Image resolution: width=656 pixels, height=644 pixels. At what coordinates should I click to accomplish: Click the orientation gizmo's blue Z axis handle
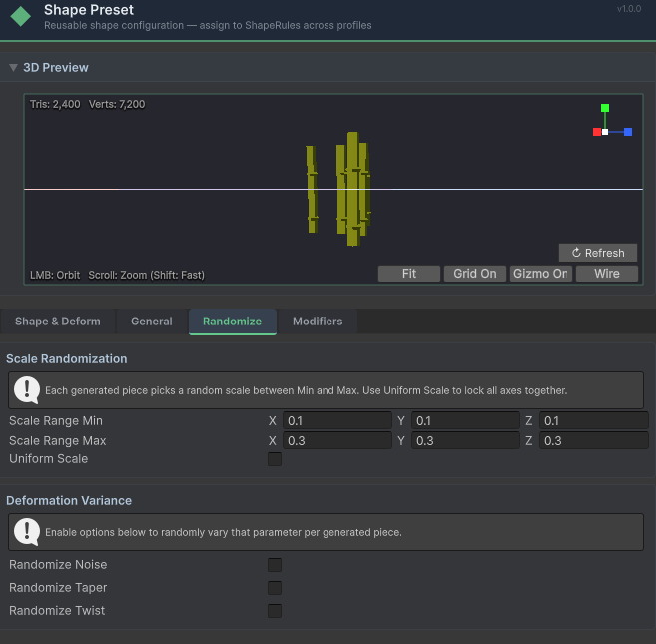click(628, 132)
